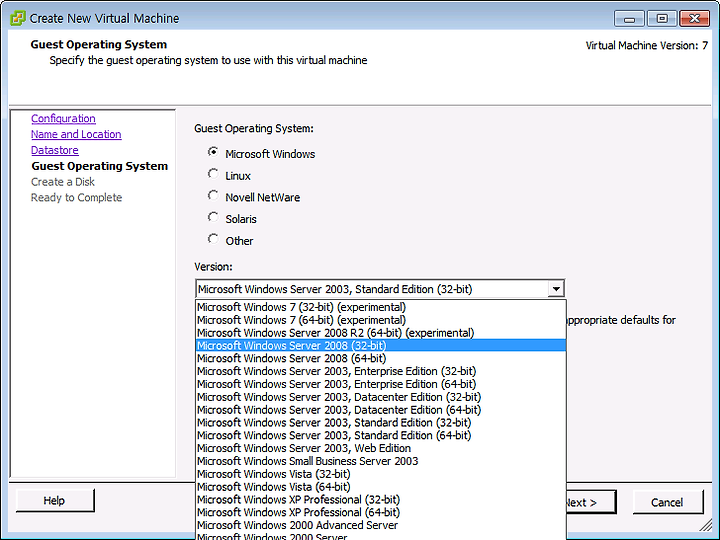
Task: Minimize the Create New Virtual Machine window
Action: click(630, 19)
